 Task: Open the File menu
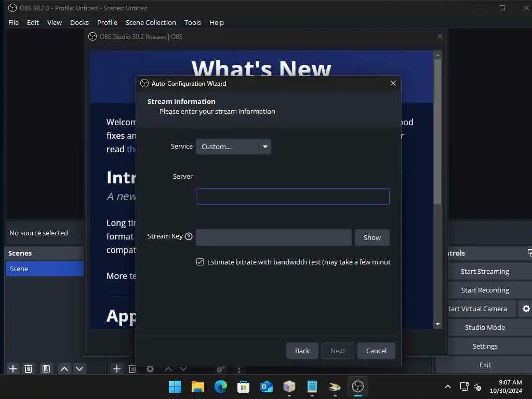[x=14, y=22]
